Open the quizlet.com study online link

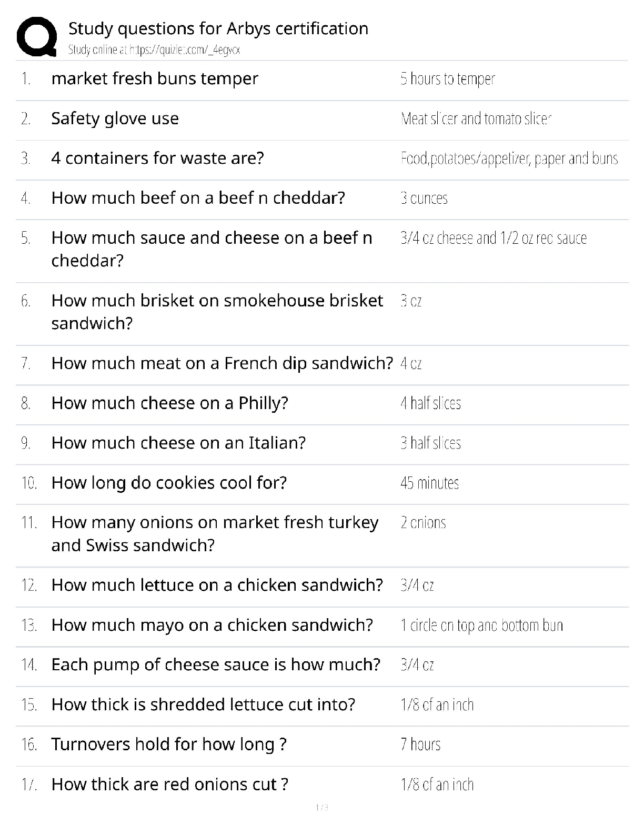click(154, 50)
